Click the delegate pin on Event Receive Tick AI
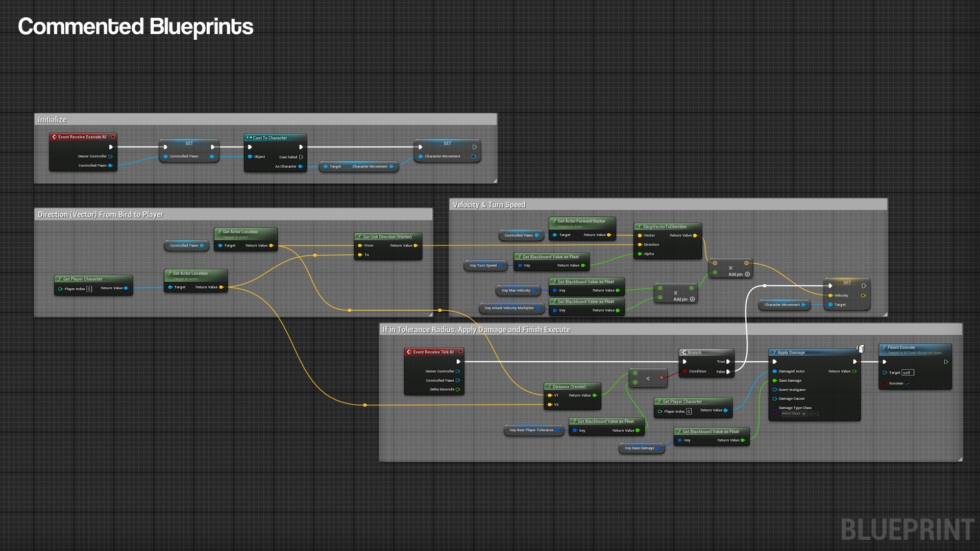The height and width of the screenshot is (551, 980). [460, 352]
